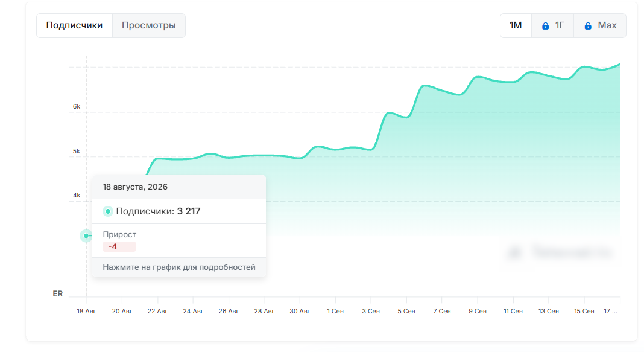Click the 6k y-axis label

(77, 106)
